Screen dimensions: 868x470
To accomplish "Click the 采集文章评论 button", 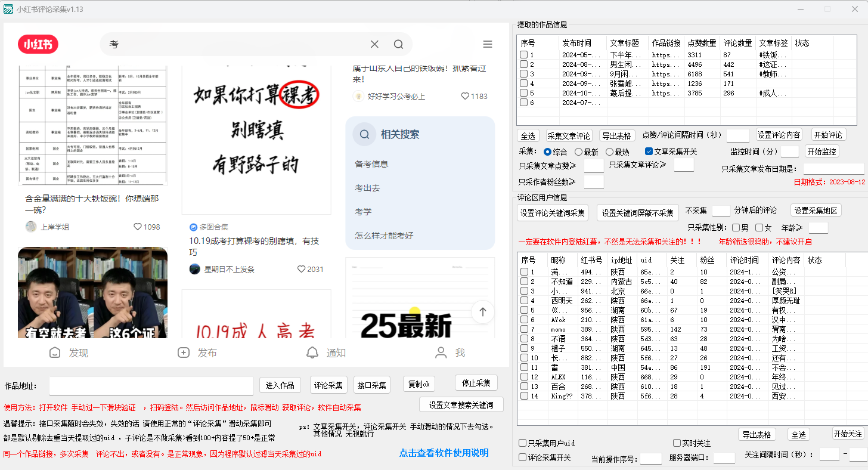I will (569, 135).
